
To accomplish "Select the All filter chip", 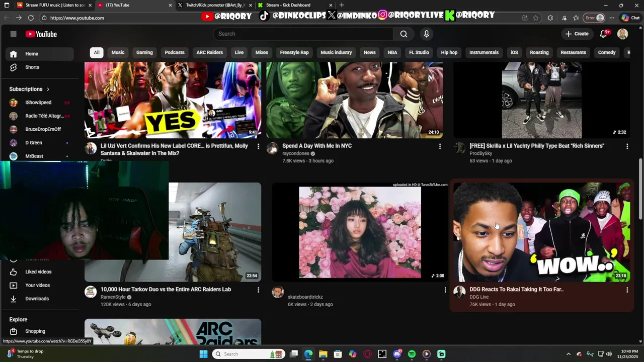I will coord(97,52).
